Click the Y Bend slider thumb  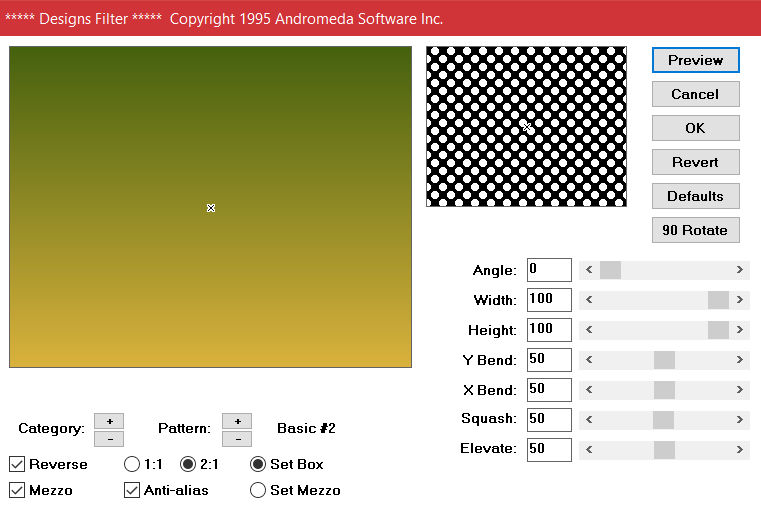click(x=664, y=360)
